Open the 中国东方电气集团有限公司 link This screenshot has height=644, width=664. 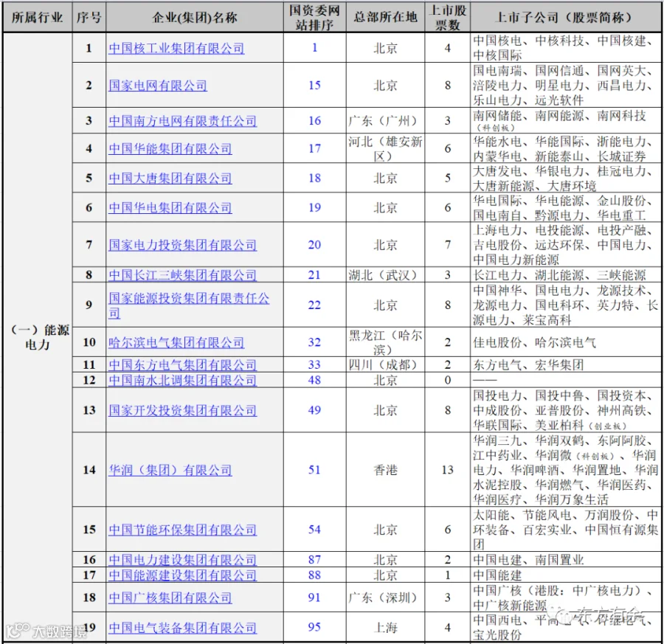click(182, 365)
